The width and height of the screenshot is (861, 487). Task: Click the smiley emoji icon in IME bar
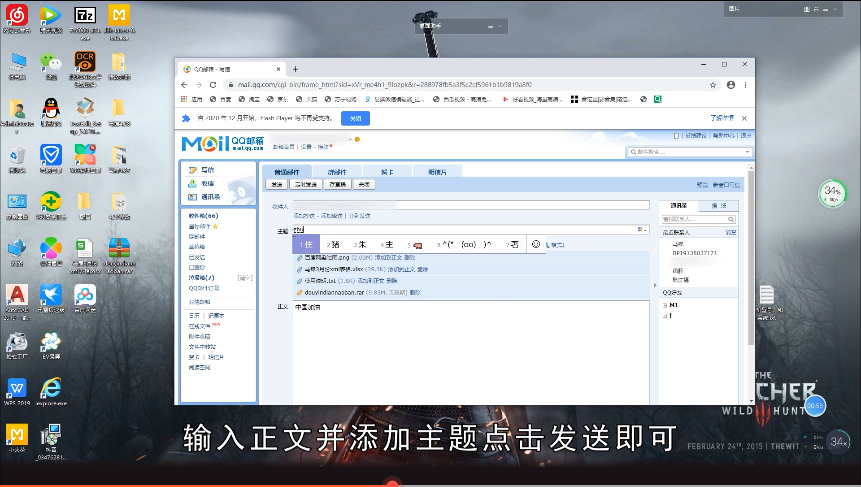click(536, 244)
